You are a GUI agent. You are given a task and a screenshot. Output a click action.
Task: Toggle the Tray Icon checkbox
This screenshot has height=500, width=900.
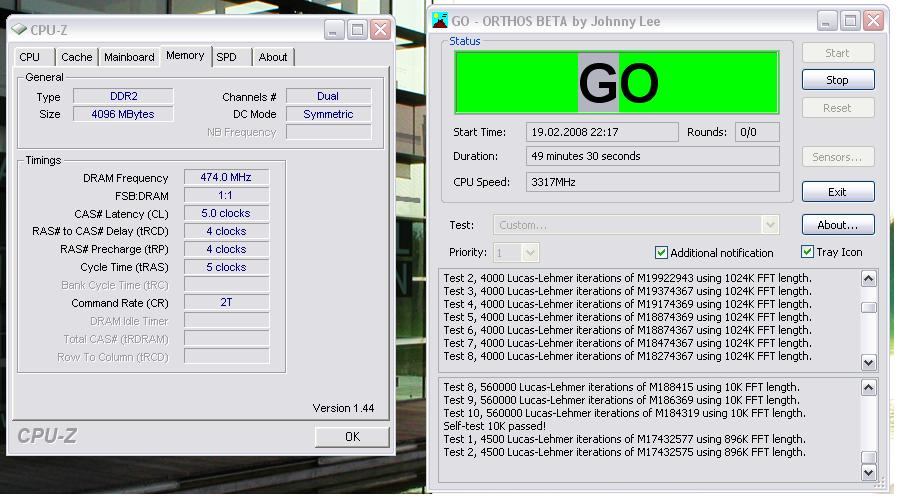807,251
